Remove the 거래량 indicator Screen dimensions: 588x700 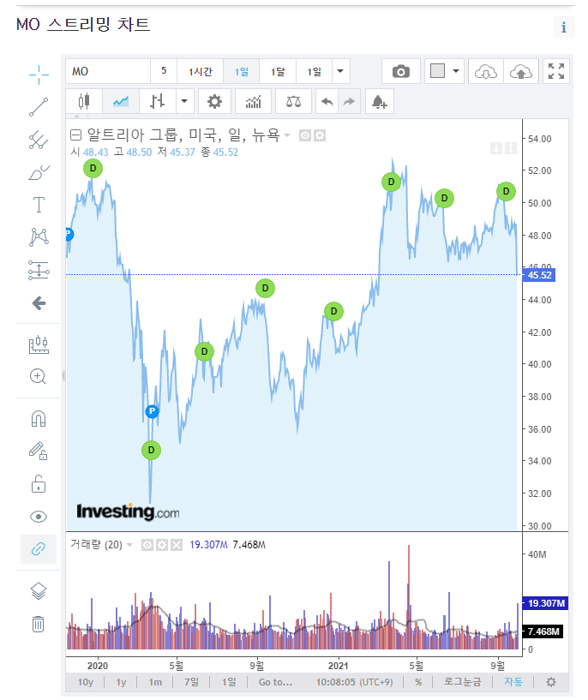[177, 545]
